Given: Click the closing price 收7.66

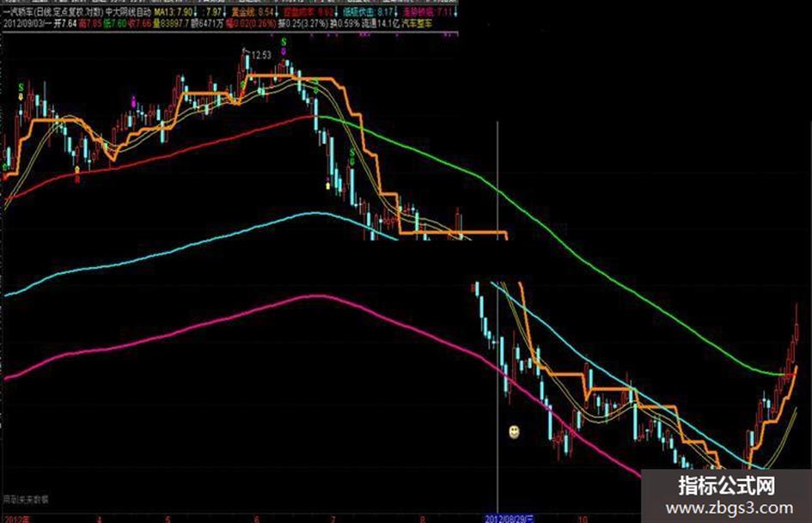Looking at the screenshot, I should point(140,23).
